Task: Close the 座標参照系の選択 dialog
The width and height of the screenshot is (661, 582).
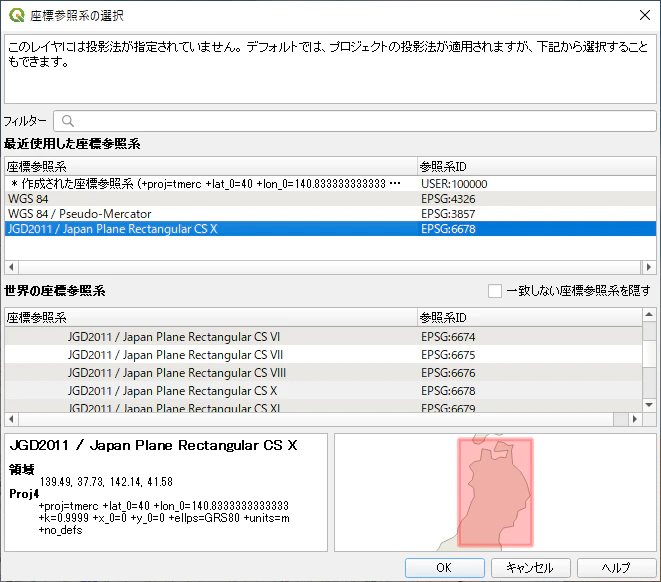Action: (x=645, y=16)
